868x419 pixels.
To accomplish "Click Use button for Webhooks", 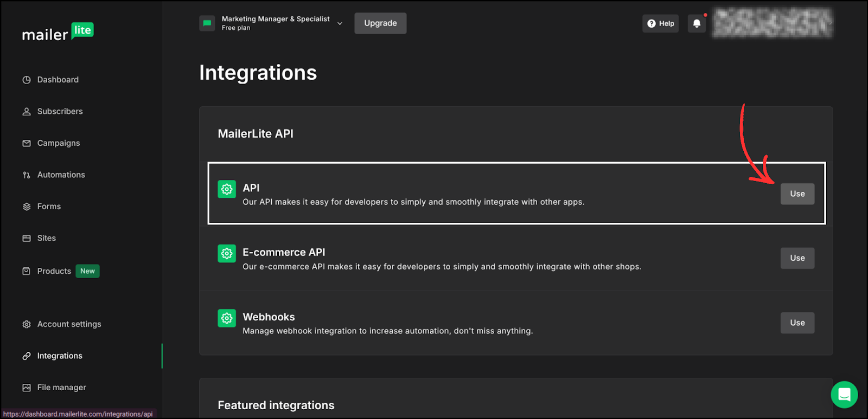I will click(797, 323).
